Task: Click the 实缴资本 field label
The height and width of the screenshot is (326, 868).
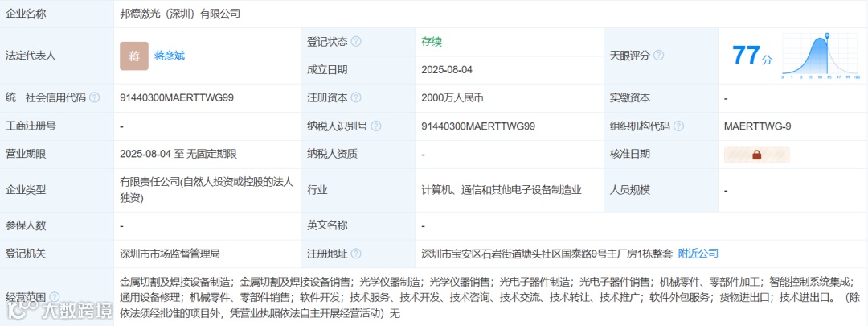Action: pos(630,97)
